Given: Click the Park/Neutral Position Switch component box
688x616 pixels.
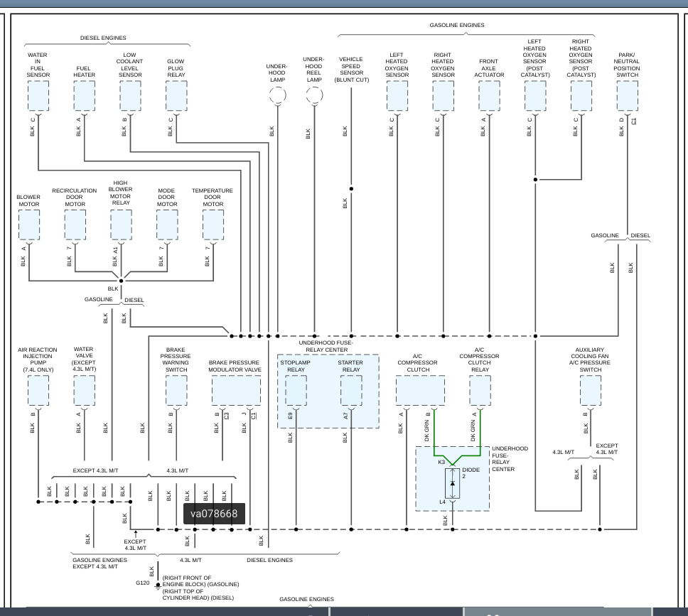Looking at the screenshot, I should [x=627, y=96].
